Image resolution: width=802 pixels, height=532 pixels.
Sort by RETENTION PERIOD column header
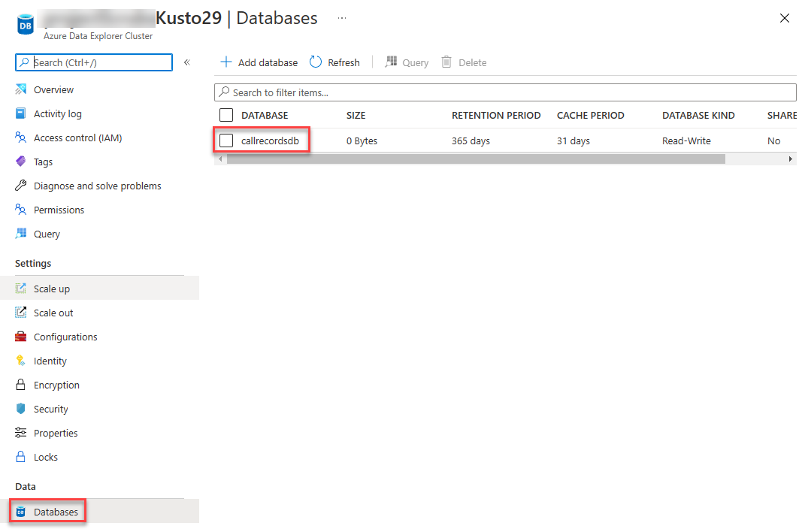496,115
